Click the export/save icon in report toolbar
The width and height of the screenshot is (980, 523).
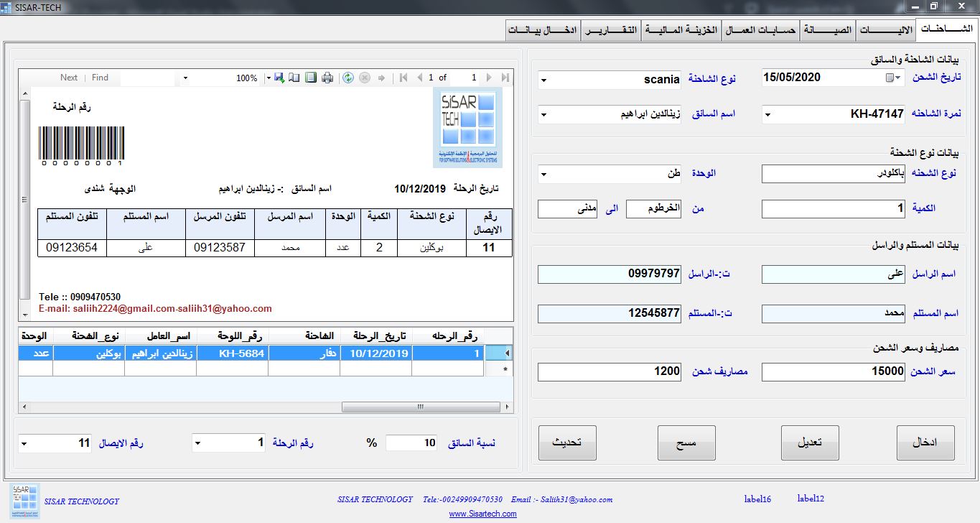[x=279, y=78]
